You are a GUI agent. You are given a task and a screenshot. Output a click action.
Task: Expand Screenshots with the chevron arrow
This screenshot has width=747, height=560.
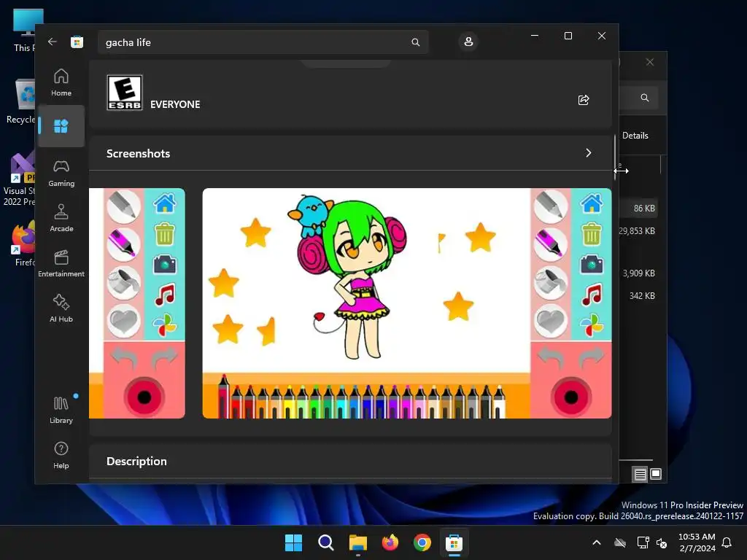click(589, 153)
